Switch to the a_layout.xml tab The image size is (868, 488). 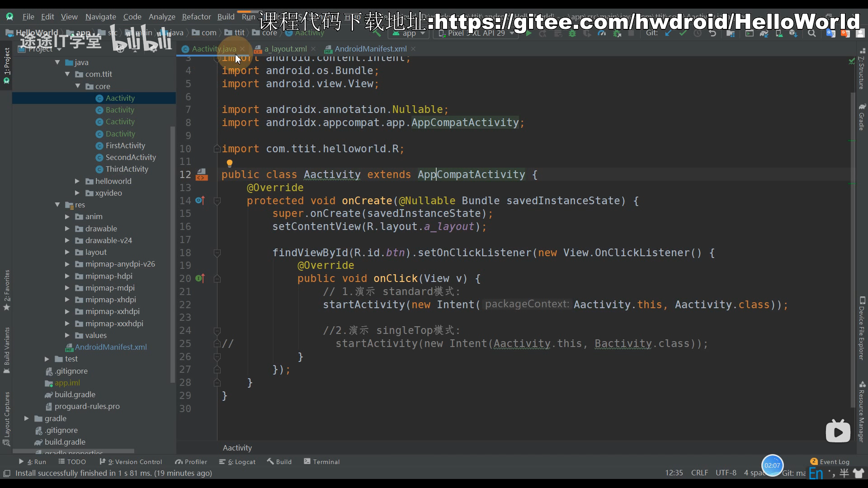285,49
